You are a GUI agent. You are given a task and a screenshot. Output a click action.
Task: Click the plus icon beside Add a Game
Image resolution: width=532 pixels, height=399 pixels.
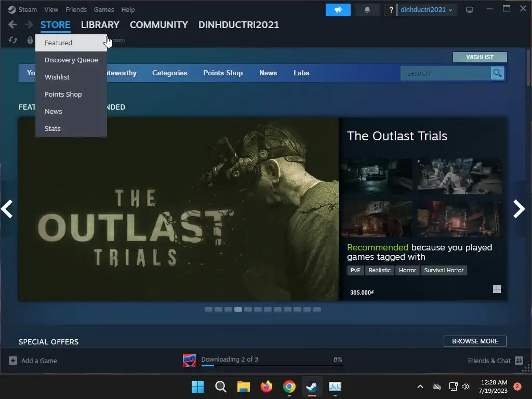(x=13, y=361)
